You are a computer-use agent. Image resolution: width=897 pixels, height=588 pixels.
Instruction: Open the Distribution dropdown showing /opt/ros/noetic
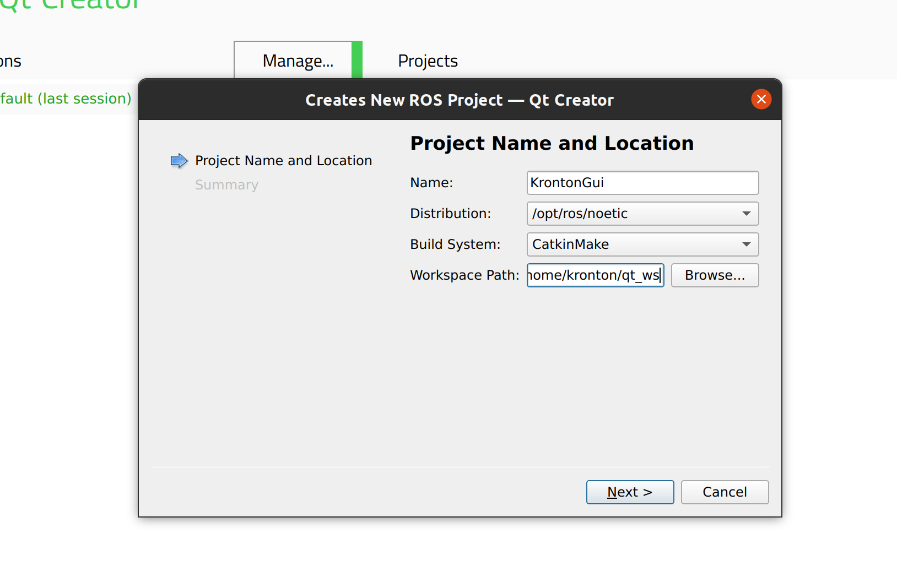pyautogui.click(x=642, y=214)
